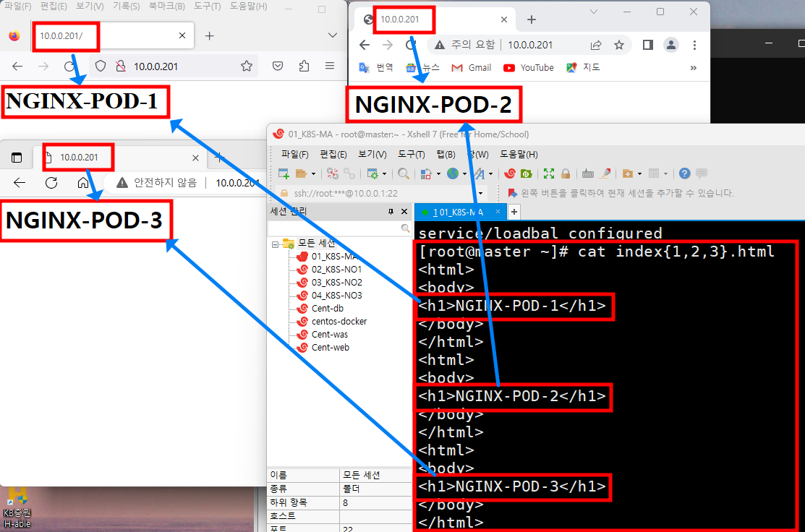Select 02_K8S-NO1 session in tree

coord(336,270)
